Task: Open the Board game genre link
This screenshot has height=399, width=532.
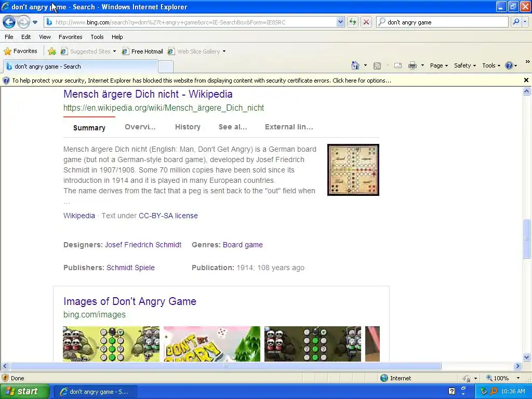Action: point(243,245)
